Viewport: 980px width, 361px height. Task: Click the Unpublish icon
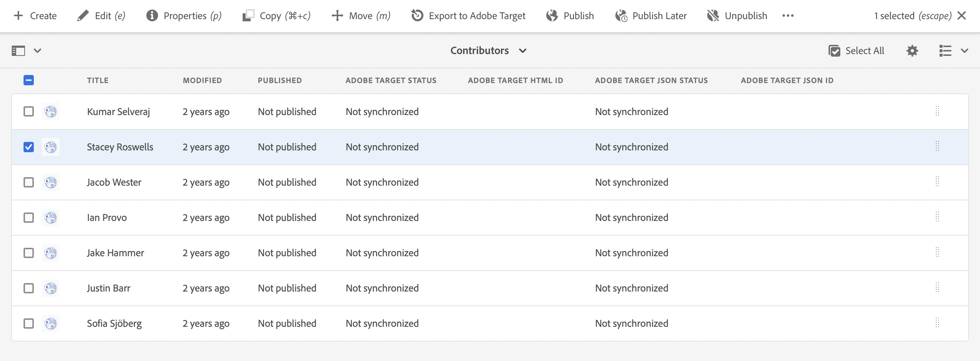[712, 15]
